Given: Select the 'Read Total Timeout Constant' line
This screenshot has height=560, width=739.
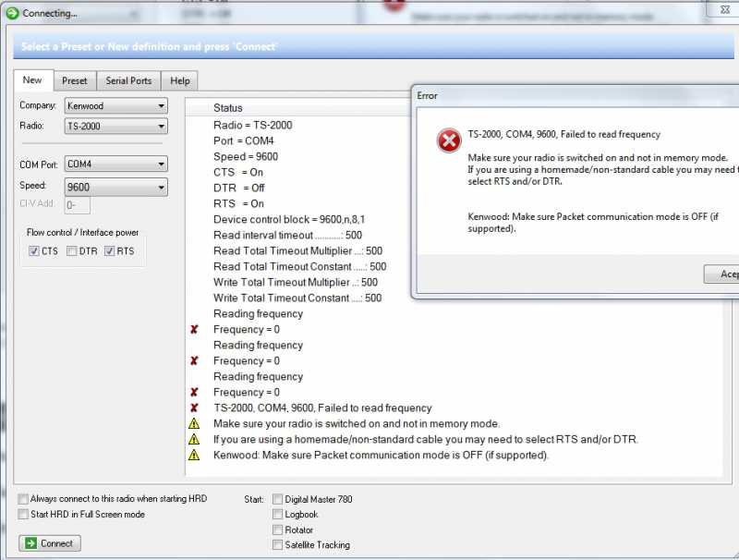Looking at the screenshot, I should point(299,267).
